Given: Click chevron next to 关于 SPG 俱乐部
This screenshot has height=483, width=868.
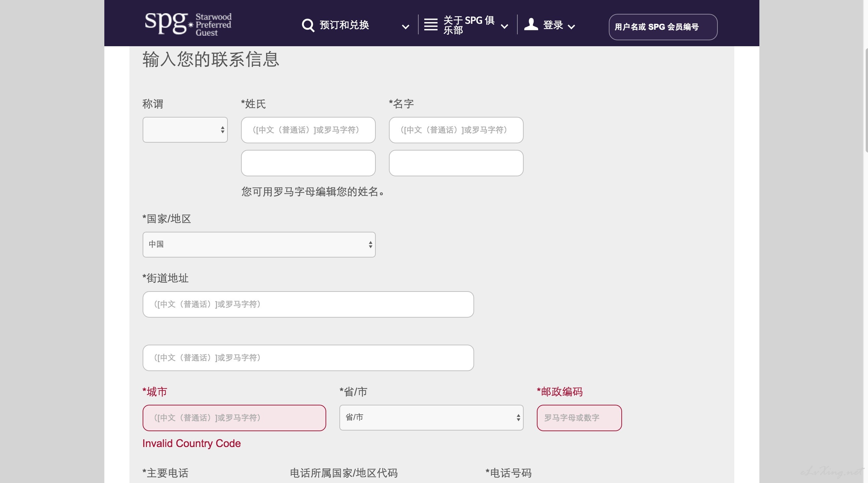Looking at the screenshot, I should [x=504, y=27].
